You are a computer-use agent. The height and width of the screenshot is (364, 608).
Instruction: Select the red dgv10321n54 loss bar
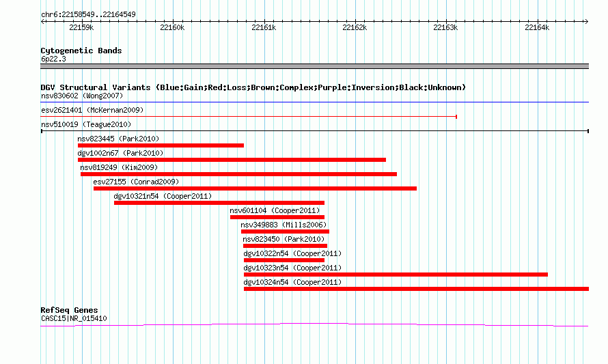pos(219,203)
